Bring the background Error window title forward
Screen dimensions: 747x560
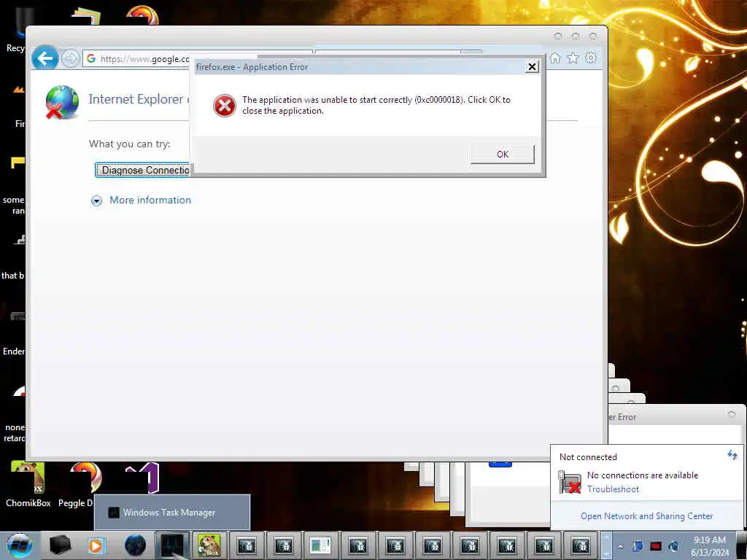click(622, 417)
